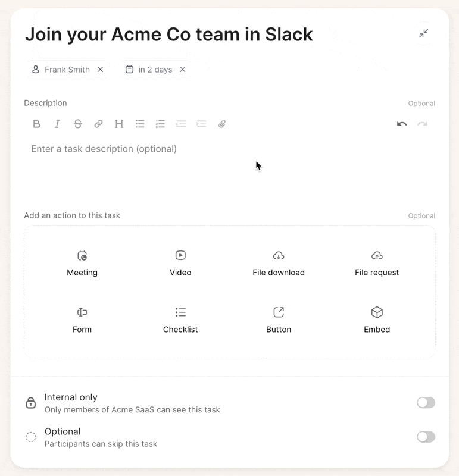
Task: Apply italic formatting
Action: pyautogui.click(x=57, y=124)
